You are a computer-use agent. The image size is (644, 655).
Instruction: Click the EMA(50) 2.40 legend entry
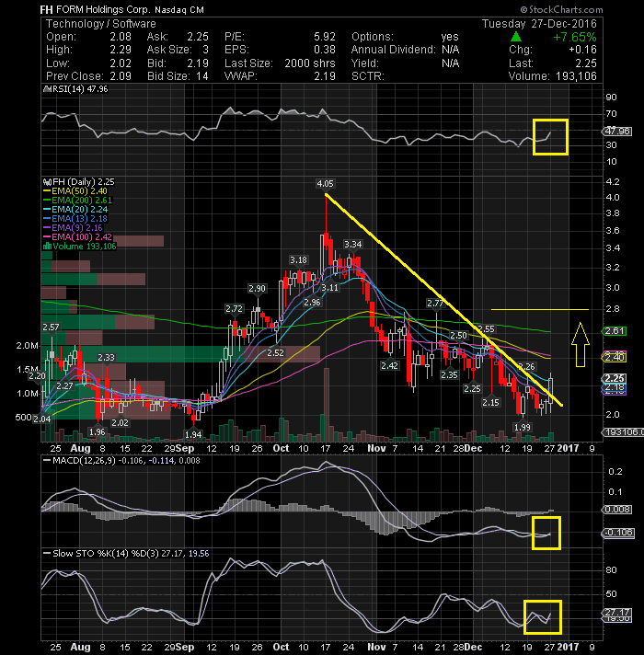click(75, 191)
